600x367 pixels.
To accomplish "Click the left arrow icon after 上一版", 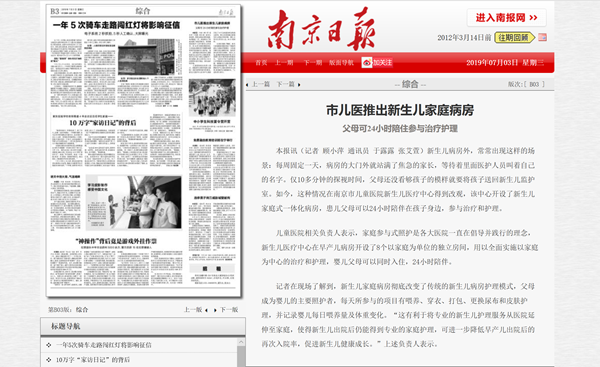I will 207,310.
